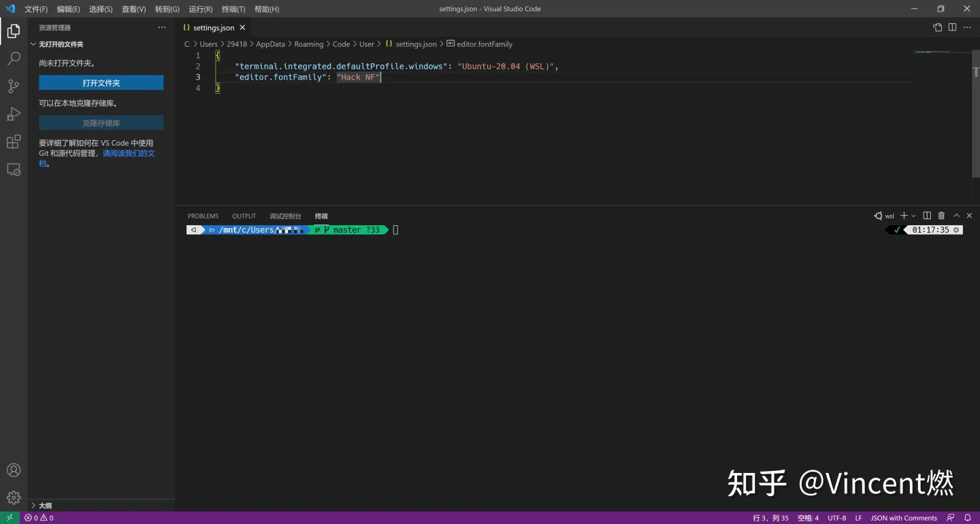Screen dimensions: 980x524
Task: Maximize the panel with up chevron
Action: 956,216
